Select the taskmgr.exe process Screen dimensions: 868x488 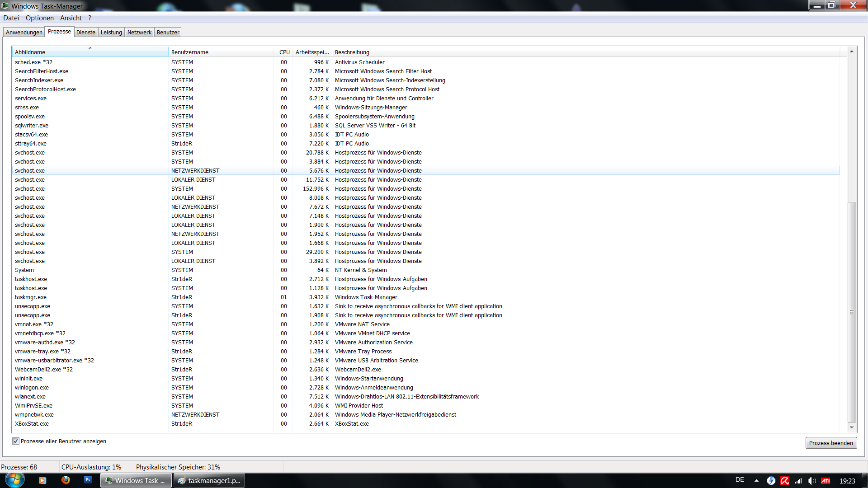coord(426,297)
